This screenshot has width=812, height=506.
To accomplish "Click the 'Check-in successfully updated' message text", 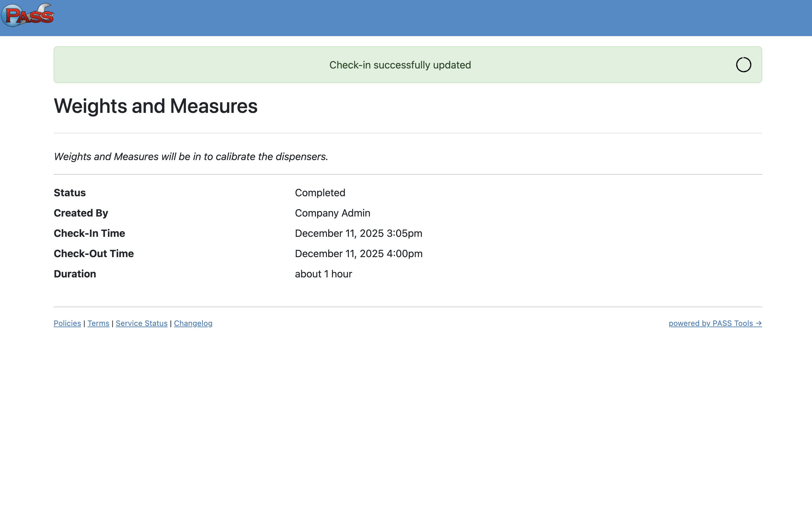I will 400,65.
